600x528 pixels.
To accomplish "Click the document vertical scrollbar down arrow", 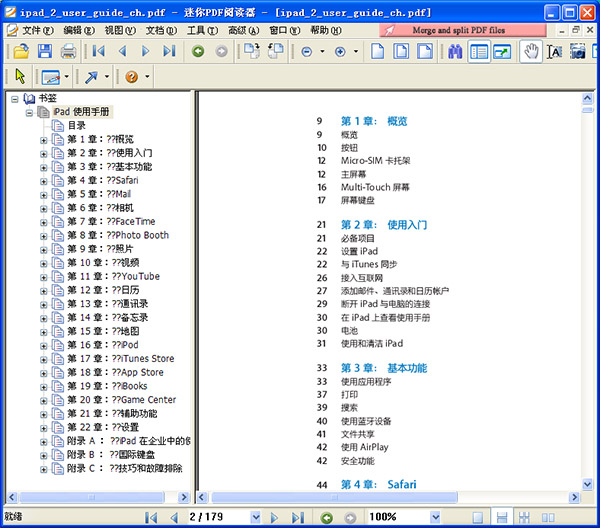I will point(587,484).
